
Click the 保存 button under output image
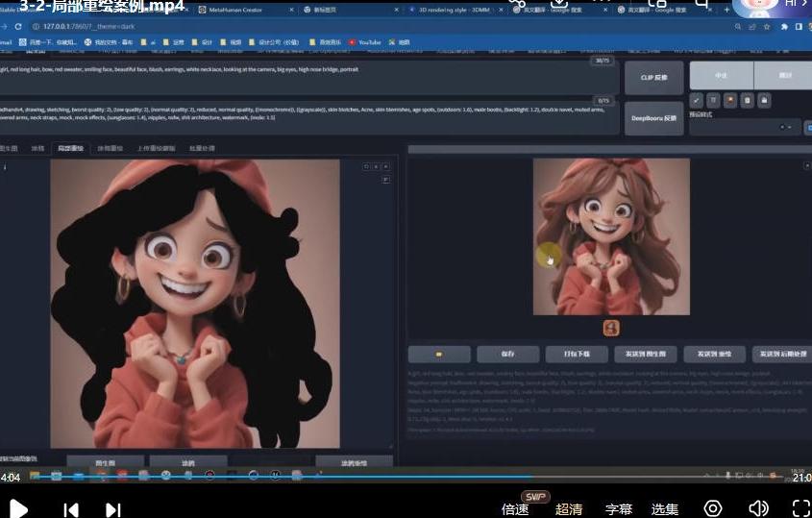click(x=507, y=354)
